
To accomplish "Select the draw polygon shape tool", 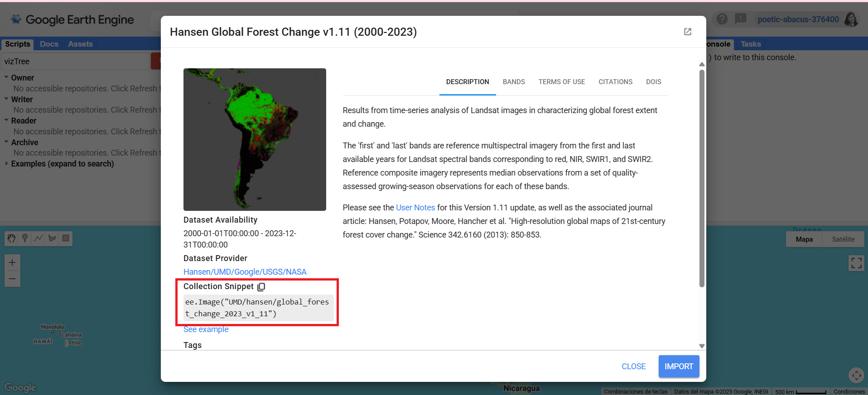I will [52, 238].
